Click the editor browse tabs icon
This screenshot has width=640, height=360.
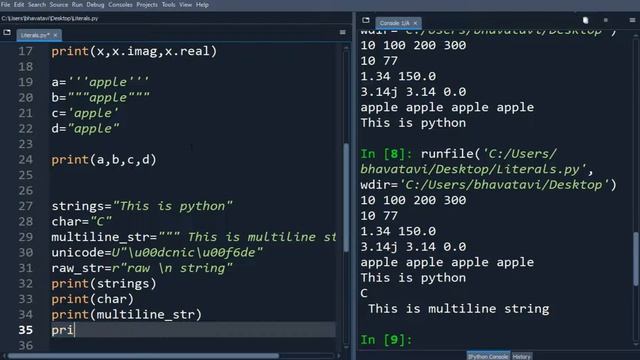(7, 33)
